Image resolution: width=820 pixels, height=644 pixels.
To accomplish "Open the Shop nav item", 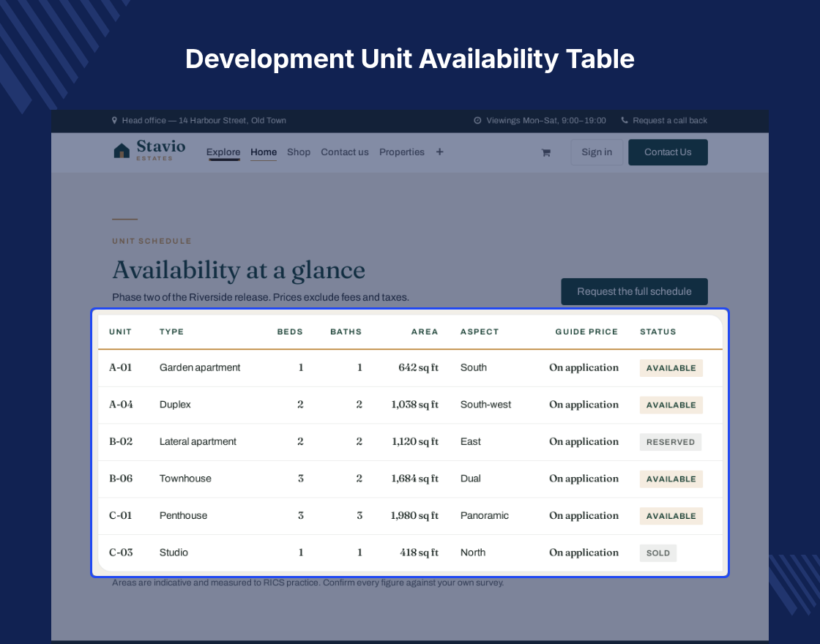I will coord(299,152).
